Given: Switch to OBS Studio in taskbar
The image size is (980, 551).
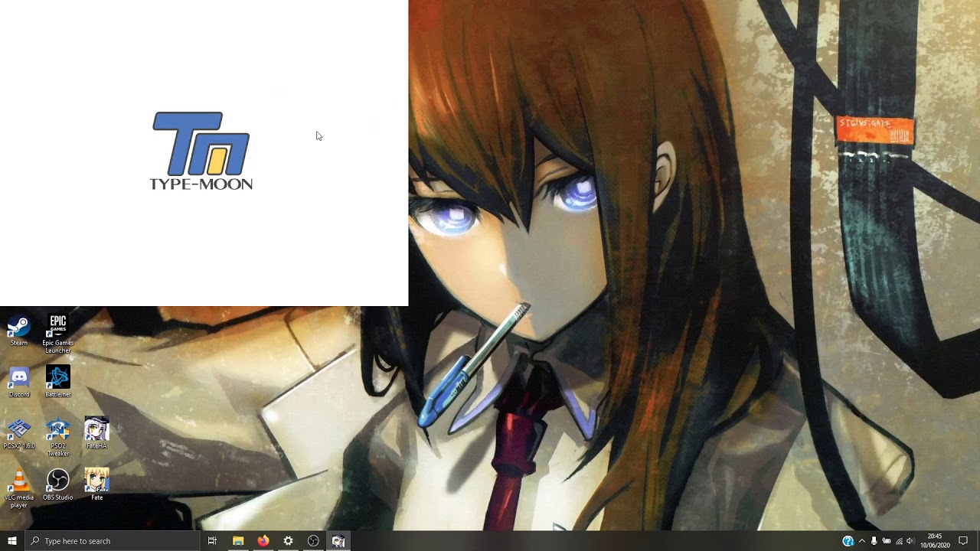Looking at the screenshot, I should 313,541.
